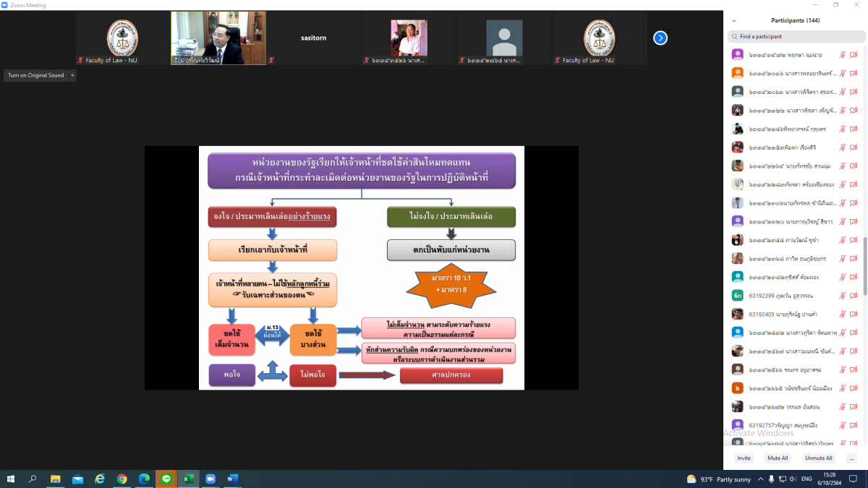Open File Explorer from taskbar
This screenshot has height=488, width=868.
click(55, 479)
